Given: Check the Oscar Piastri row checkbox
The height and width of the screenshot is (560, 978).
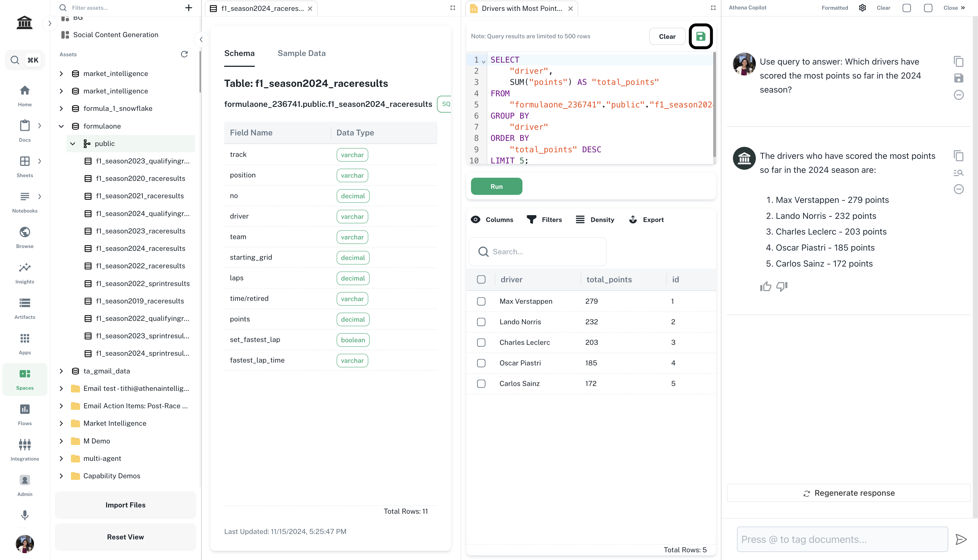Looking at the screenshot, I should point(481,363).
